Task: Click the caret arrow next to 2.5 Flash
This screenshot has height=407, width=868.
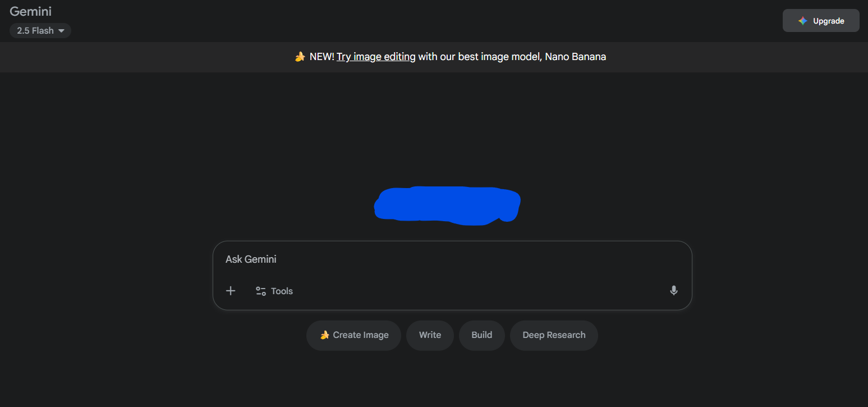Action: (x=61, y=31)
